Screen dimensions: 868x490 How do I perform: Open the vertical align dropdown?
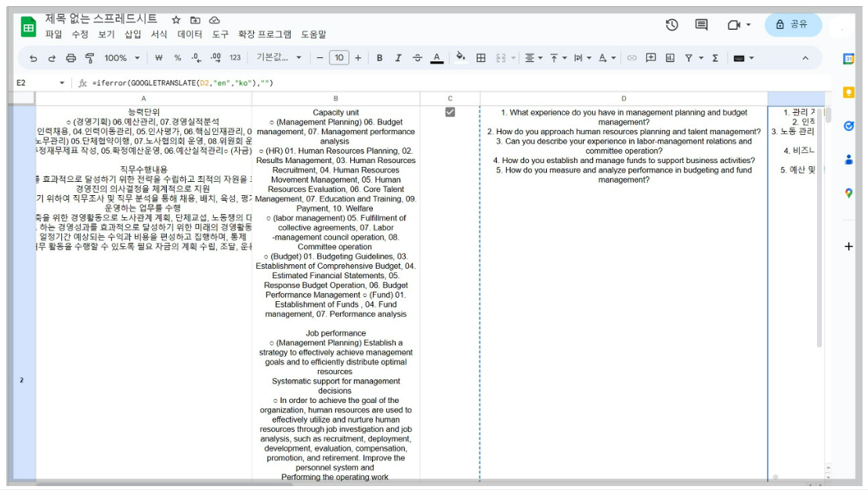coord(558,58)
